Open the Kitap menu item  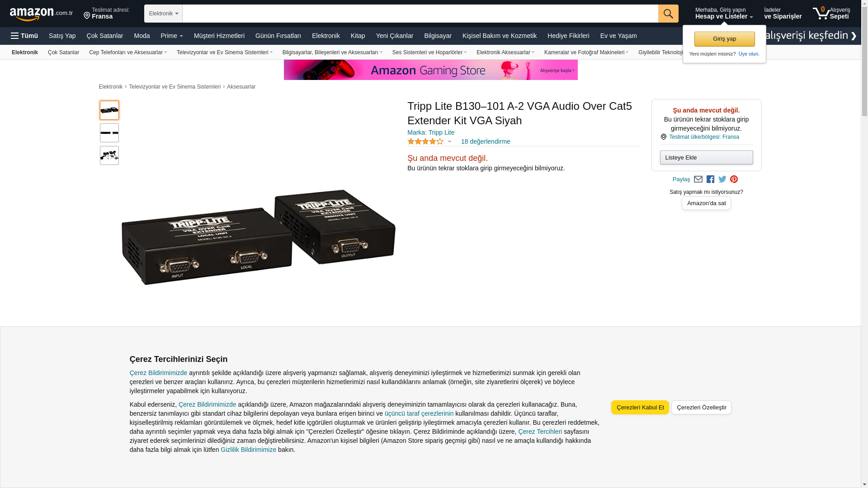pyautogui.click(x=358, y=36)
